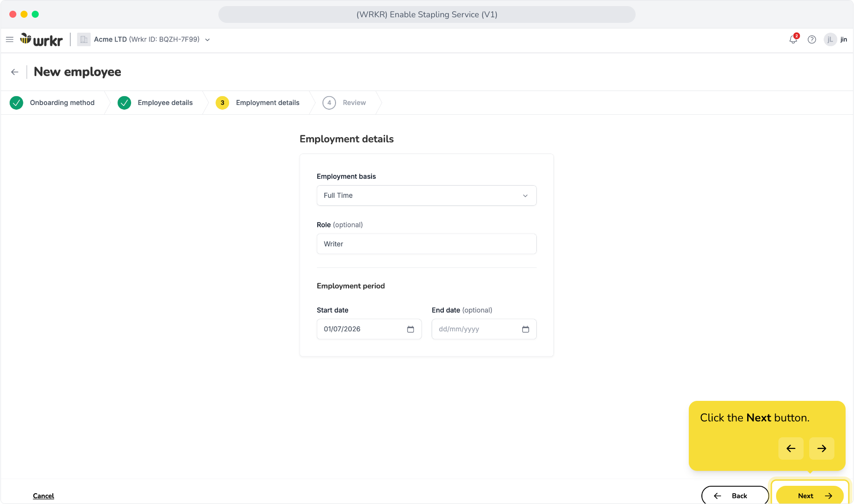Click the jL user avatar
This screenshot has height=504, width=854.
[x=830, y=40]
